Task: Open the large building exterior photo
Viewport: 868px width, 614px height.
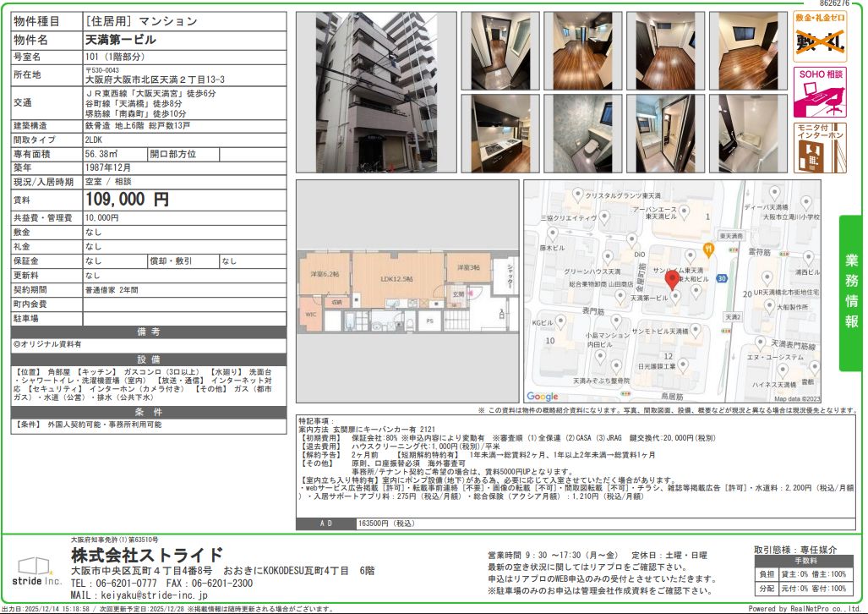Action: click(374, 92)
